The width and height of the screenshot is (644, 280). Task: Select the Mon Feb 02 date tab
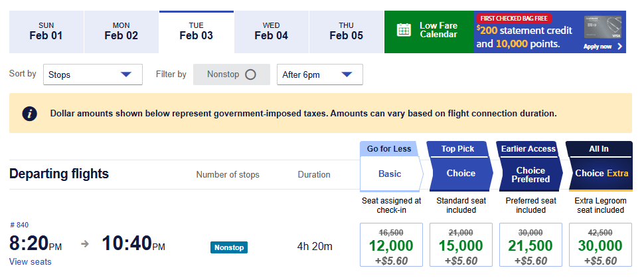[121, 32]
